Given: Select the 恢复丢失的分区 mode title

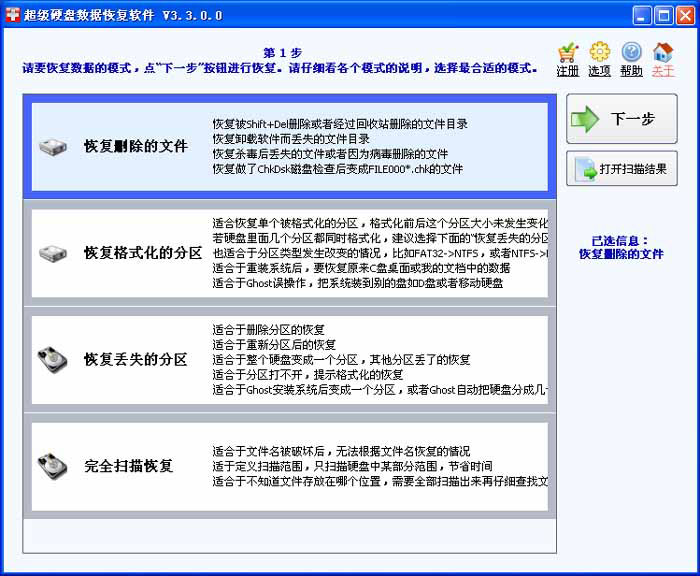Looking at the screenshot, I should [x=135, y=359].
